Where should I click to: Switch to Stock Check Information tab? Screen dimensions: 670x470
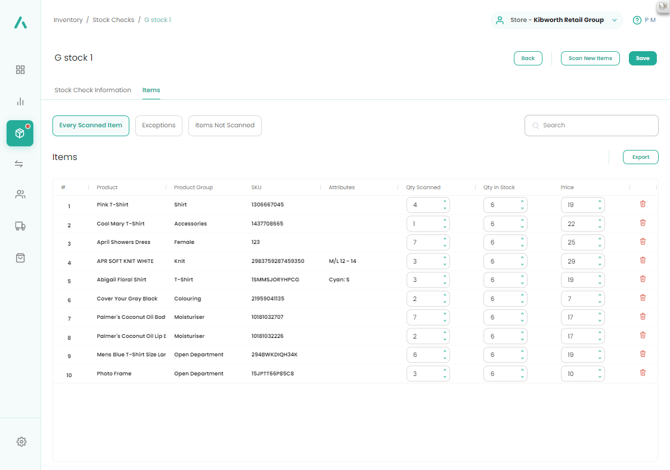pyautogui.click(x=93, y=90)
